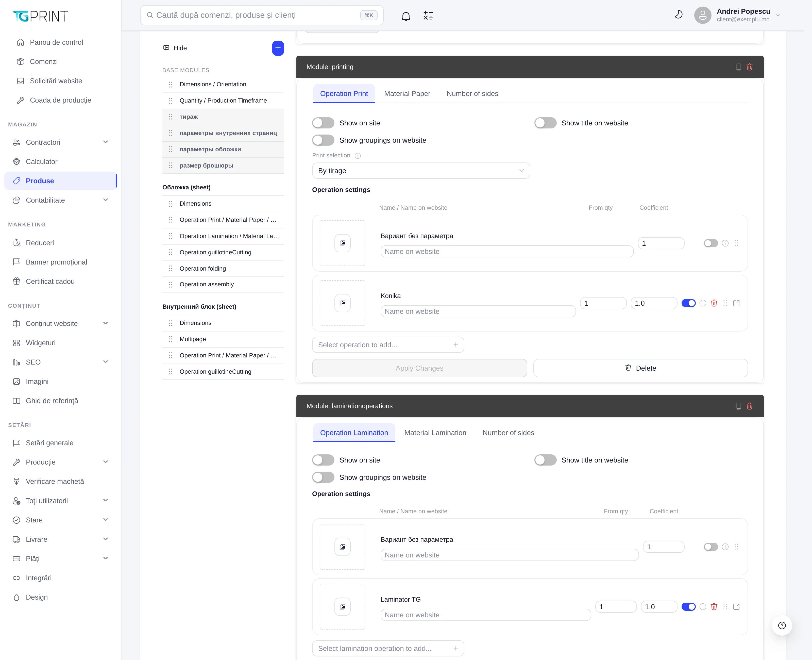Open the By tirage print selection dropdown
The height and width of the screenshot is (660, 812).
coord(421,171)
